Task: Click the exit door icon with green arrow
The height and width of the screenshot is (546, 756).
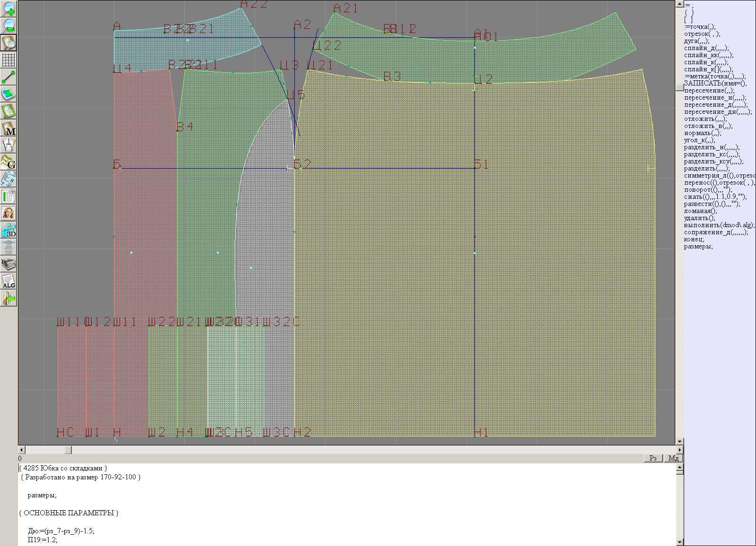Action: click(x=9, y=298)
